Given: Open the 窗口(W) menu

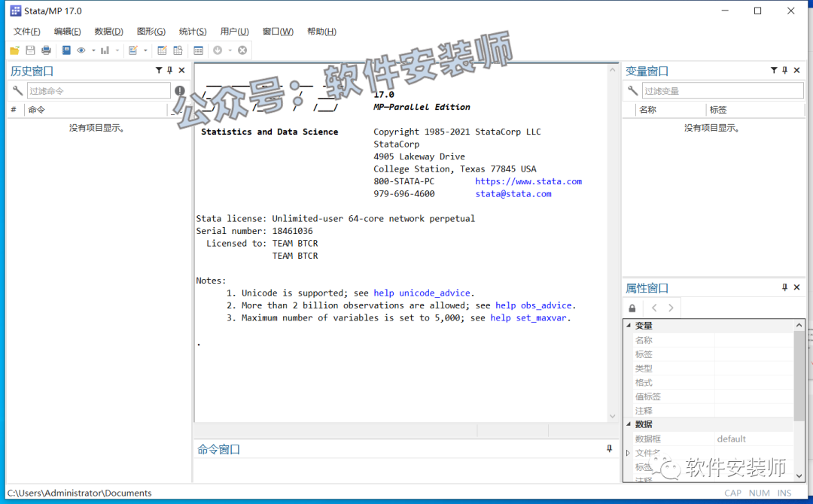Looking at the screenshot, I should click(278, 32).
